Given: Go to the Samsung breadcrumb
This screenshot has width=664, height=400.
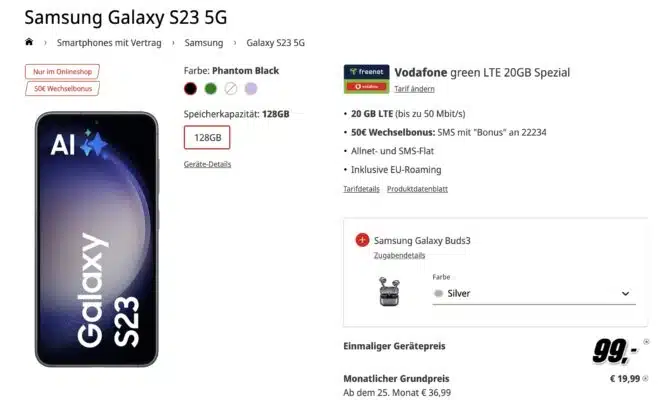Looking at the screenshot, I should (x=204, y=43).
